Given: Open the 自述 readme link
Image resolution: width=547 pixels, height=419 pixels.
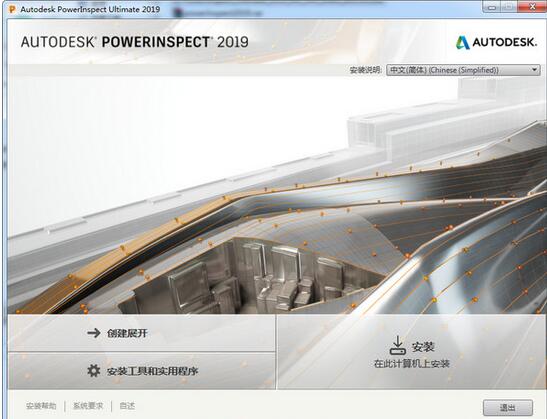Looking at the screenshot, I should [127, 406].
